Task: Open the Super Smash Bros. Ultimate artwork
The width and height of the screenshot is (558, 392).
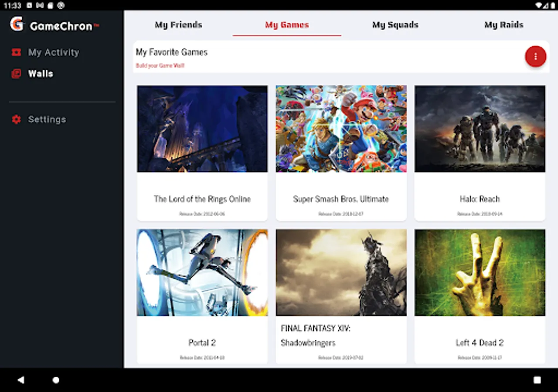Action: point(341,128)
